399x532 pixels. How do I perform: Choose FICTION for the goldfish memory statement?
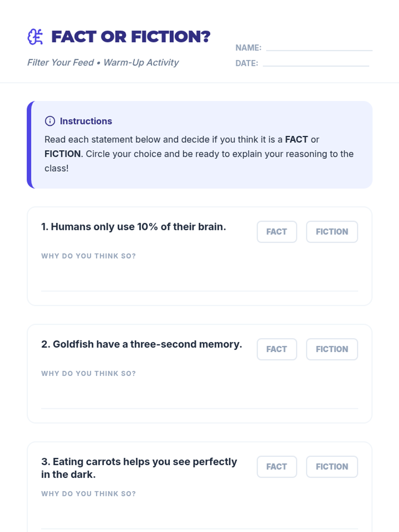click(x=332, y=349)
